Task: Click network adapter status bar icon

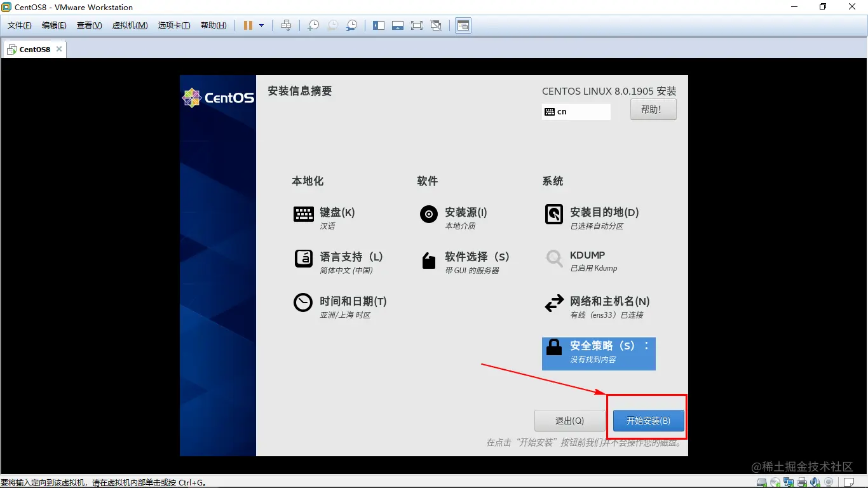Action: click(789, 482)
